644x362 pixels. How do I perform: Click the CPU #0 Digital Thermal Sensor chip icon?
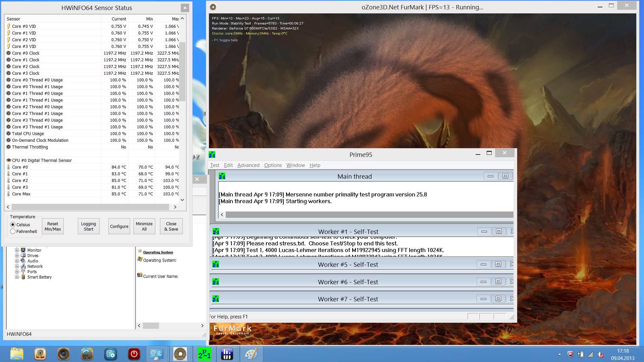(x=9, y=160)
